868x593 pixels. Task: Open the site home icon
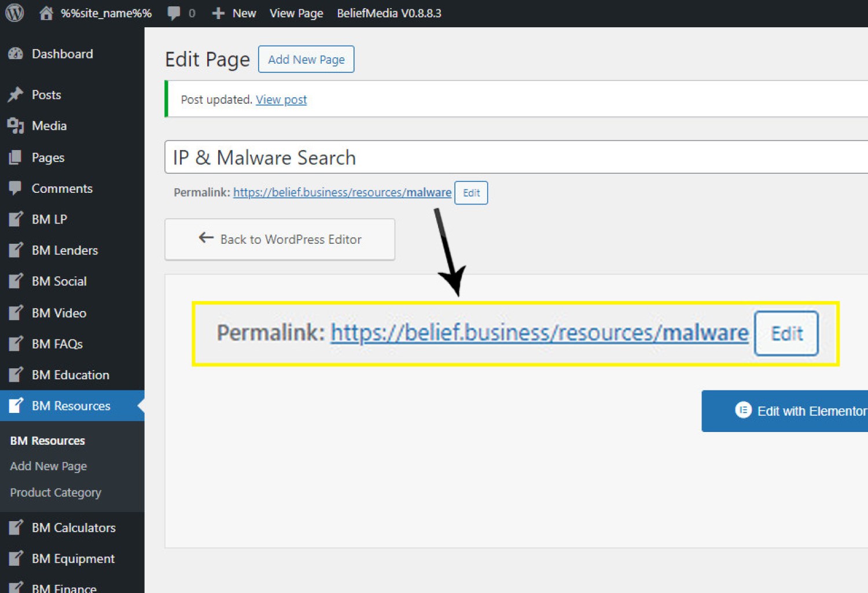point(46,13)
